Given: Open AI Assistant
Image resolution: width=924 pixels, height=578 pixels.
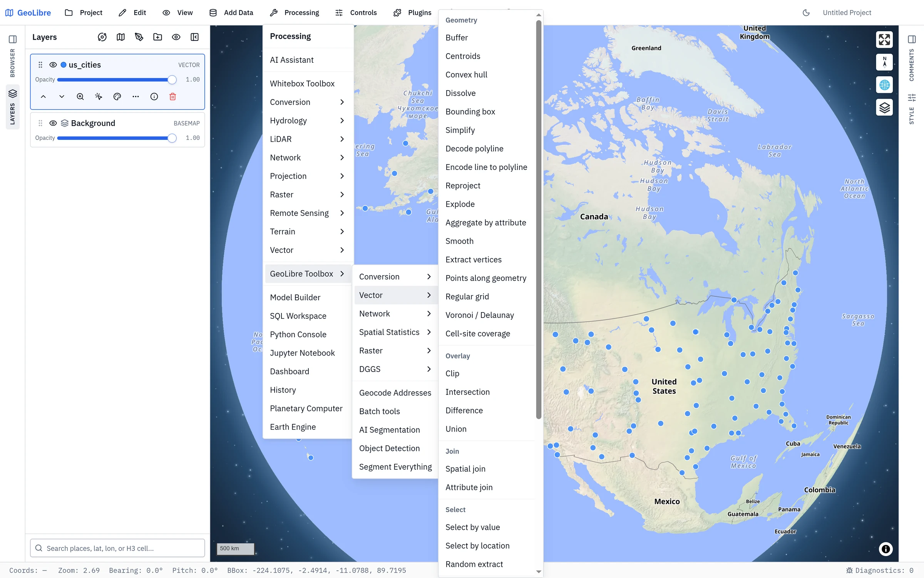Looking at the screenshot, I should 307,60.
